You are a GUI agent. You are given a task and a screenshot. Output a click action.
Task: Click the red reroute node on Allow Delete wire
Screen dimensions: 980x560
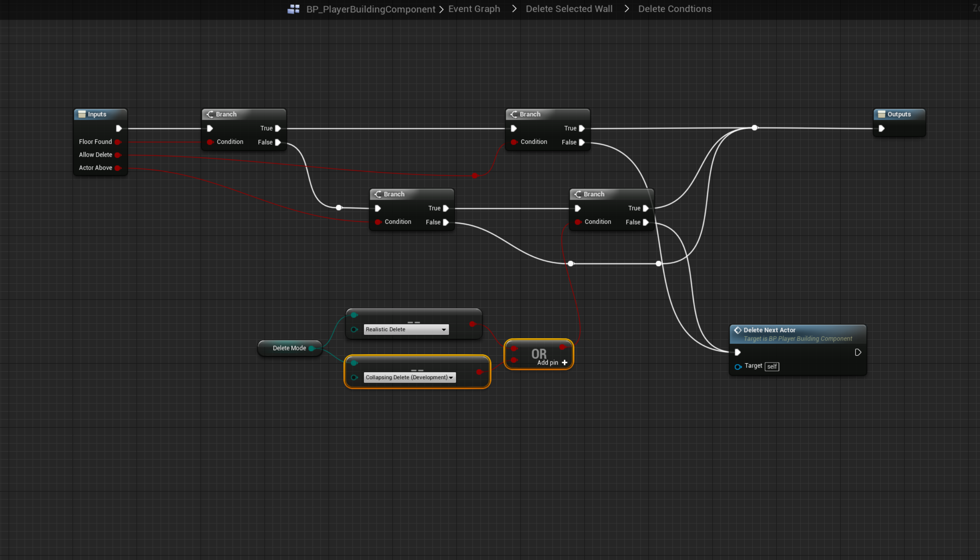475,175
